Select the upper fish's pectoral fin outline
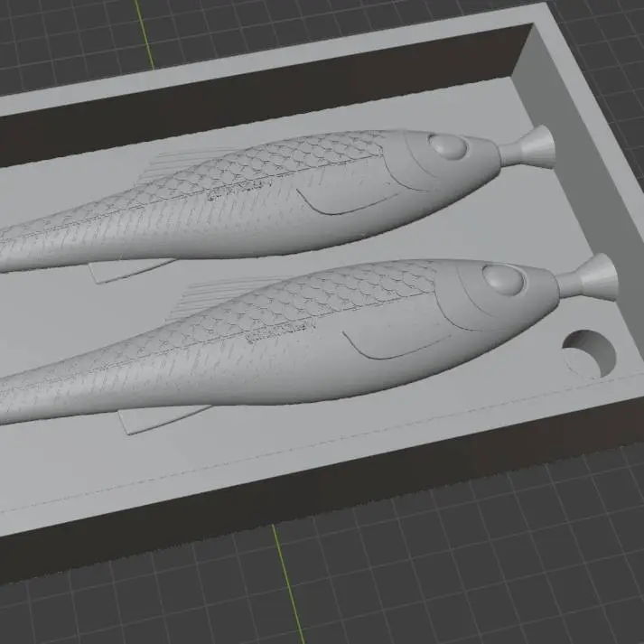 [x=347, y=201]
